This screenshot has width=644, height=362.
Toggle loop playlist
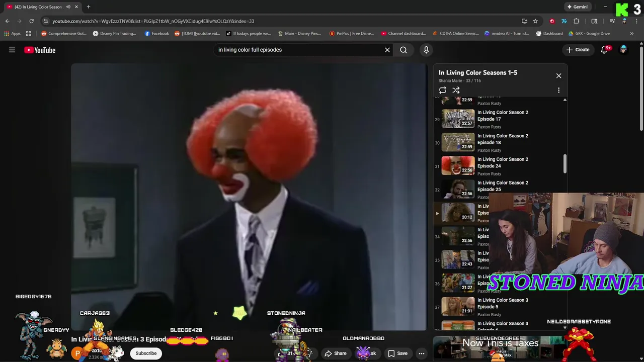coord(443,90)
